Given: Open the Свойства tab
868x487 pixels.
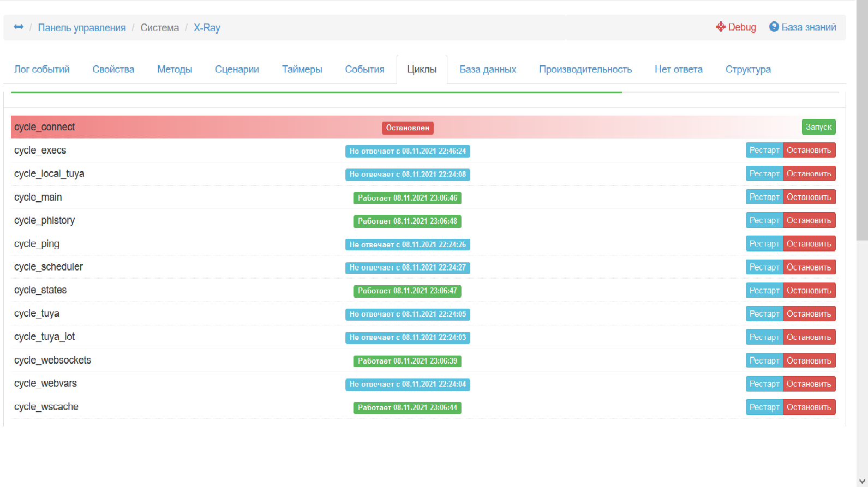Looking at the screenshot, I should click(113, 69).
